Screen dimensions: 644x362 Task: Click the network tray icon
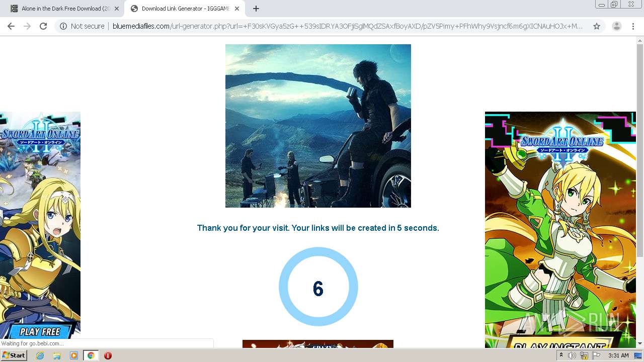584,355
